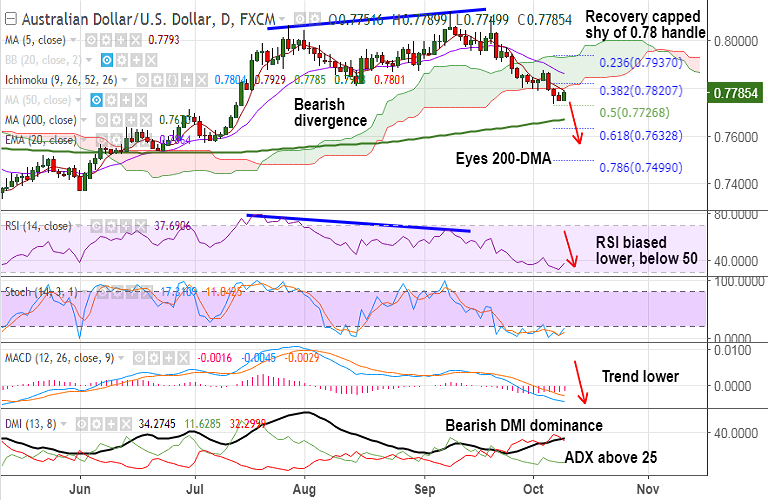This screenshot has height=504, width=768.
Task: Select the 0.382(0.78207) Fibonacci level text
Action: coord(641,91)
